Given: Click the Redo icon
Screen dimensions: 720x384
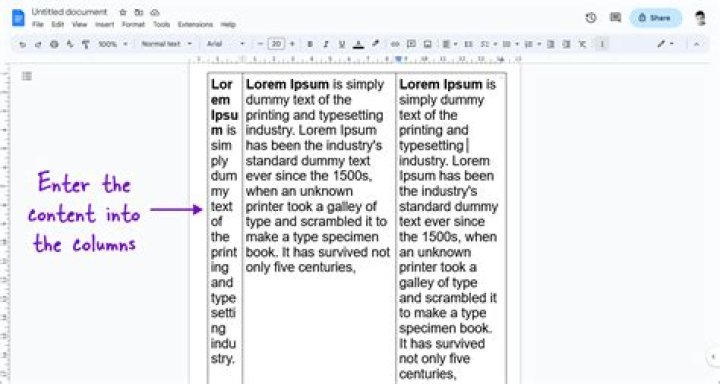Looking at the screenshot, I should pos(38,45).
